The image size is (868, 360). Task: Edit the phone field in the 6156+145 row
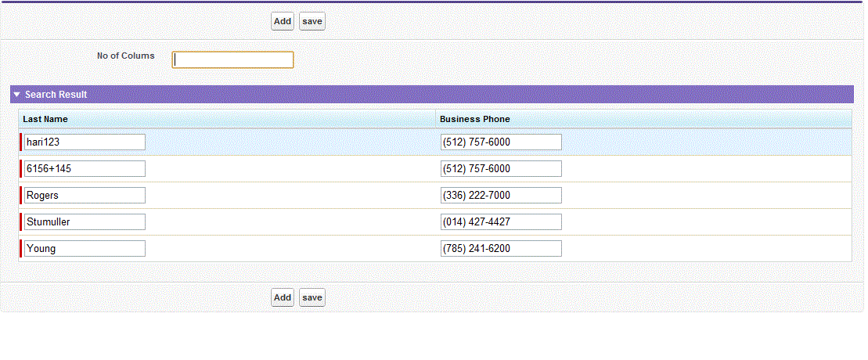coord(501,169)
